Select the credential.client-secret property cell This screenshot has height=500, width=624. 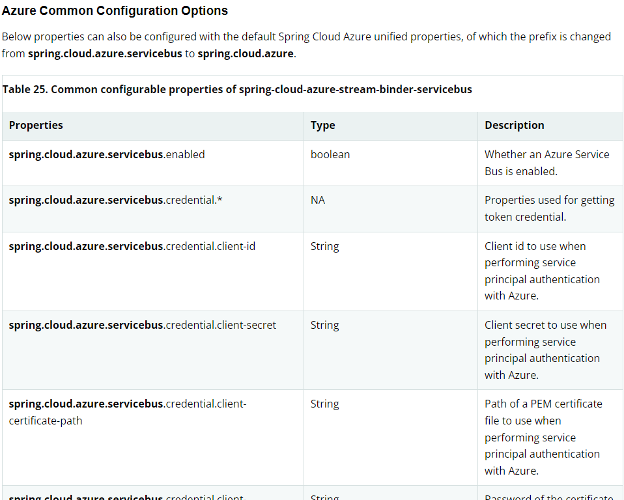point(142,325)
